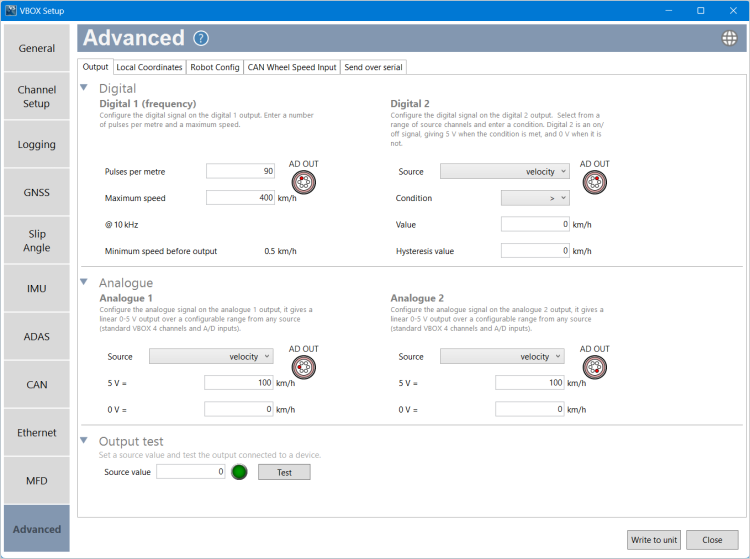Screen dimensions: 750x559
Task: Click the 'Digital 1 (frequency)' heading
Action: coord(148,104)
